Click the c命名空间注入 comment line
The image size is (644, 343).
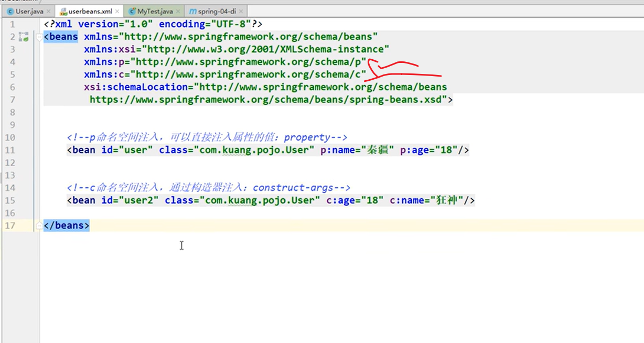pos(209,188)
